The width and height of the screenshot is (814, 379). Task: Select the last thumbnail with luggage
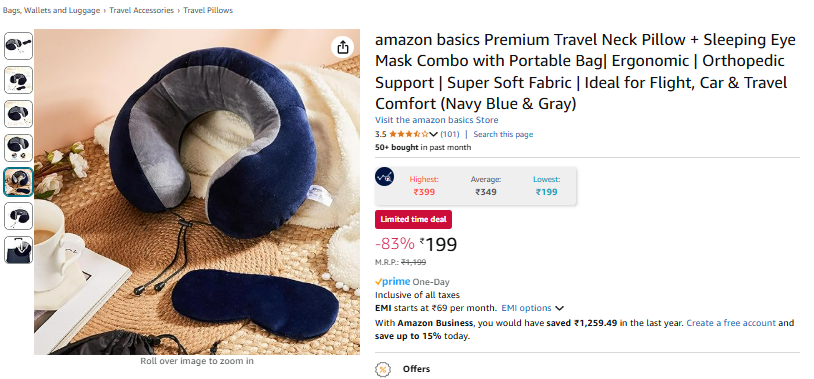tap(19, 250)
